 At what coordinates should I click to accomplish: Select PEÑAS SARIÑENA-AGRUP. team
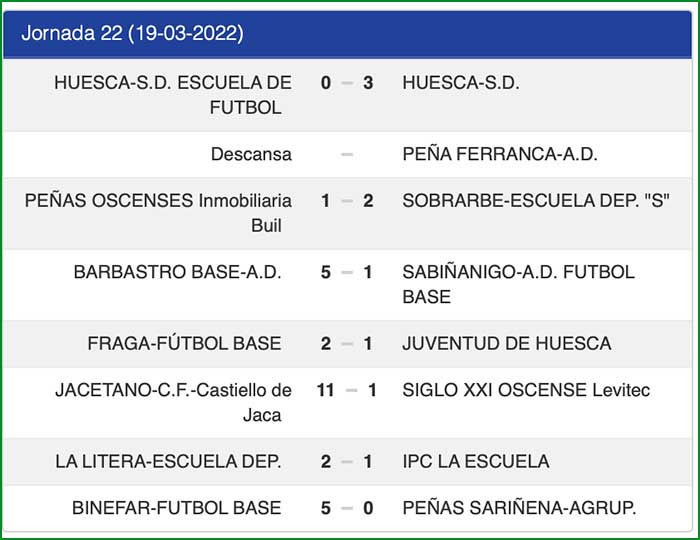519,508
